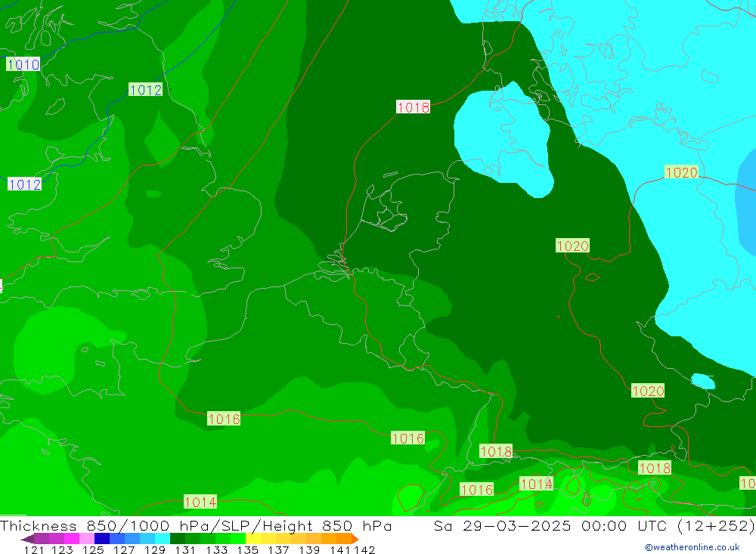Image resolution: width=756 pixels, height=554 pixels.
Task: Click legend value 129
Action: click(155, 549)
